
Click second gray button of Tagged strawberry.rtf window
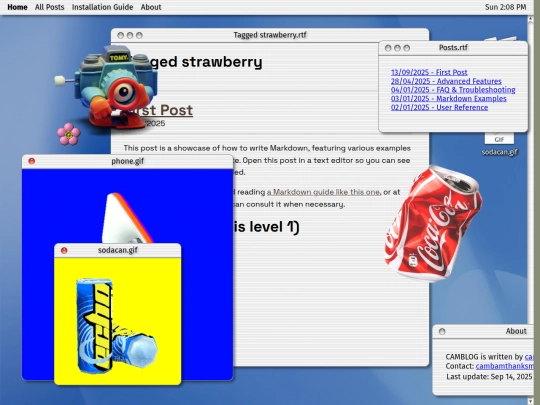[130, 35]
